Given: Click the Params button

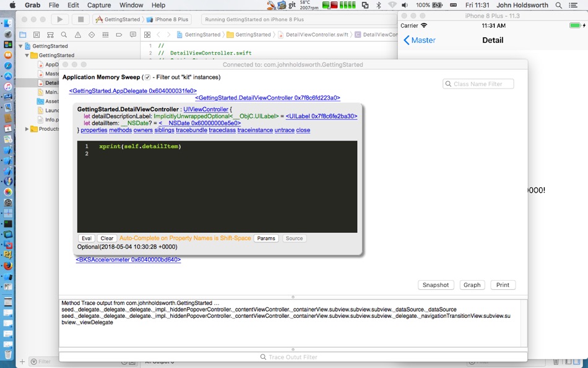Looking at the screenshot, I should click(266, 239).
